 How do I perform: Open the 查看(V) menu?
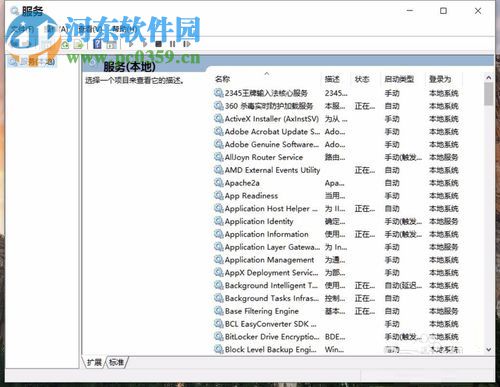pyautogui.click(x=90, y=29)
